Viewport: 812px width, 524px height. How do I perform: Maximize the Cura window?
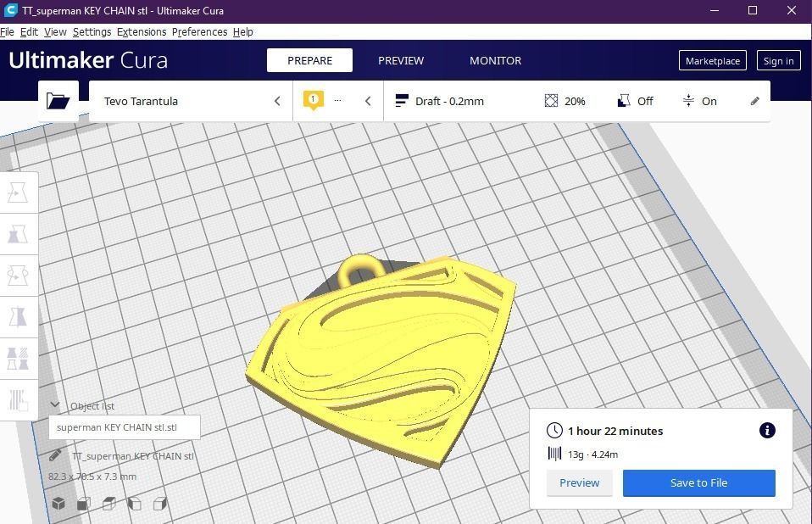point(753,10)
